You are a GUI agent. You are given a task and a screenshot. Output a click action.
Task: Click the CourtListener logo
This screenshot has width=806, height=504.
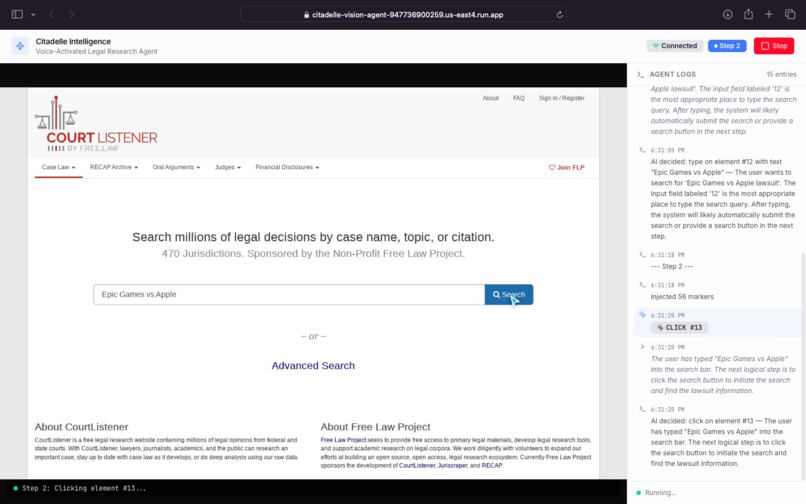tap(96, 124)
